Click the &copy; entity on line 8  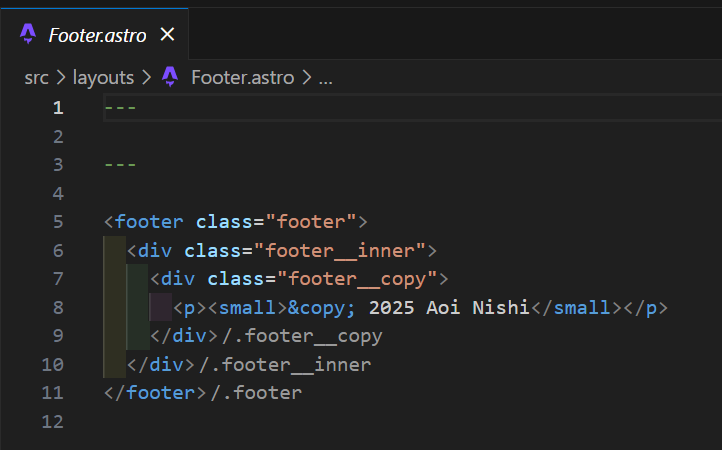[x=324, y=307]
